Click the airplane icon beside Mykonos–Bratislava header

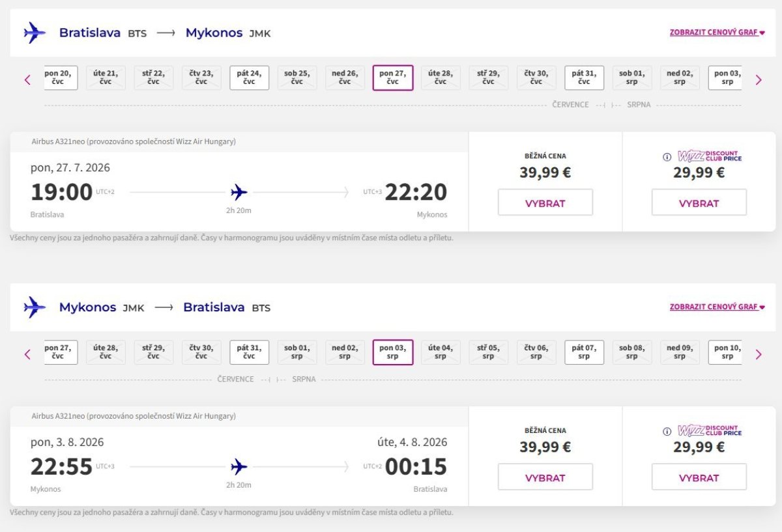coord(35,307)
